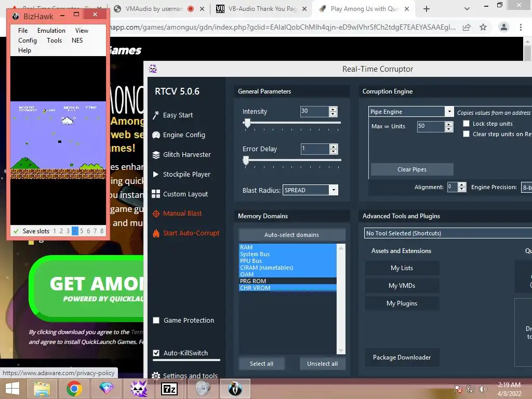Open RTCV purple monster taskbar icon
Viewport: 532px width, 399px height.
[x=138, y=389]
